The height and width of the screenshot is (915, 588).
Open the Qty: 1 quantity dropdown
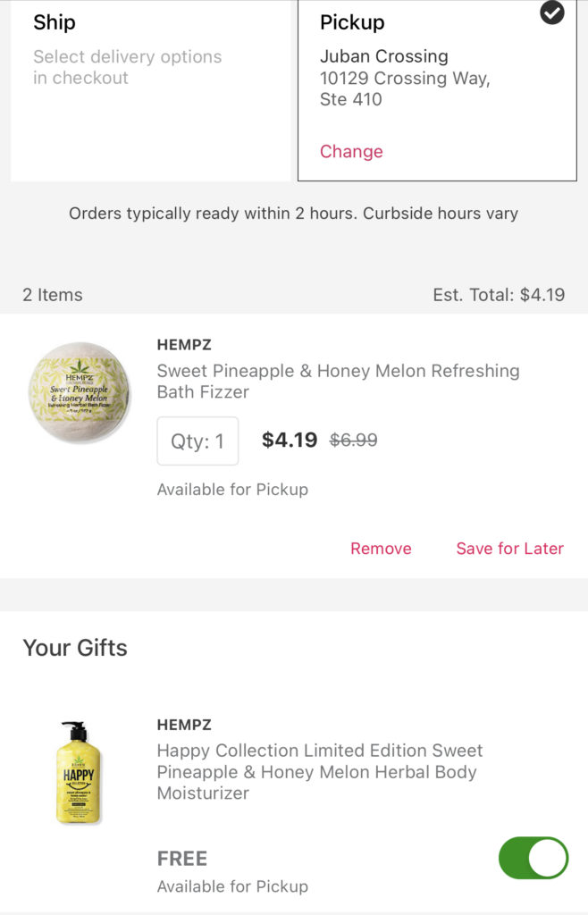(x=197, y=441)
